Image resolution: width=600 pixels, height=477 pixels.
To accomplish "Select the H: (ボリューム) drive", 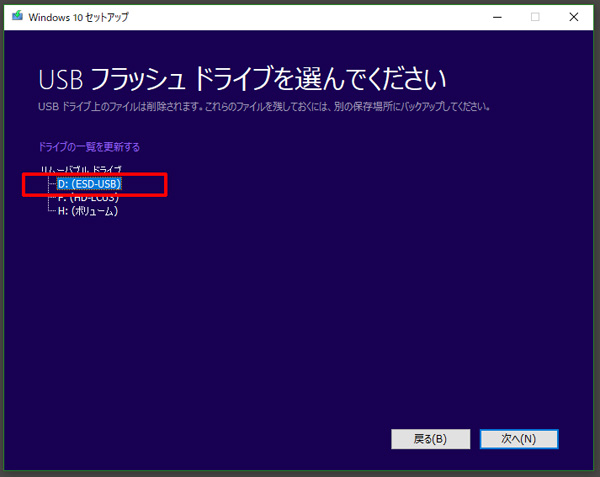I will tap(88, 211).
